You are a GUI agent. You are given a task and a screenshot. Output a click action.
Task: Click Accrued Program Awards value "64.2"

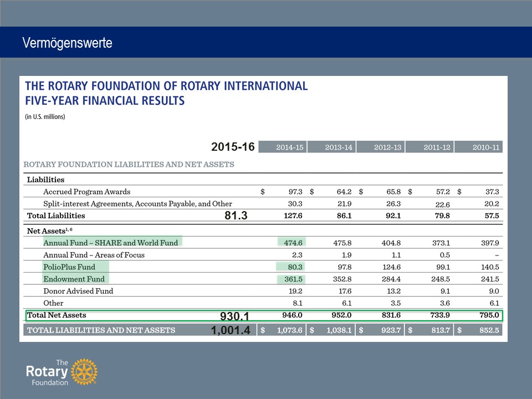point(344,192)
